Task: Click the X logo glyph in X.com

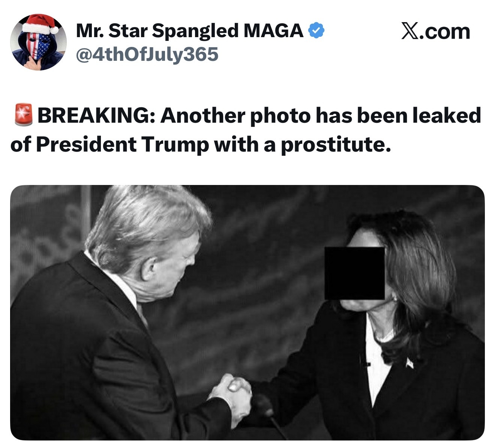Action: pos(410,31)
